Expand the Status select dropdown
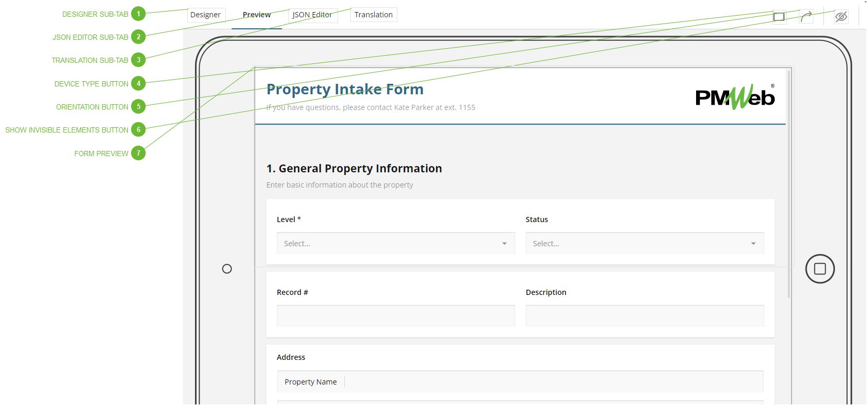868x406 pixels. 644,244
